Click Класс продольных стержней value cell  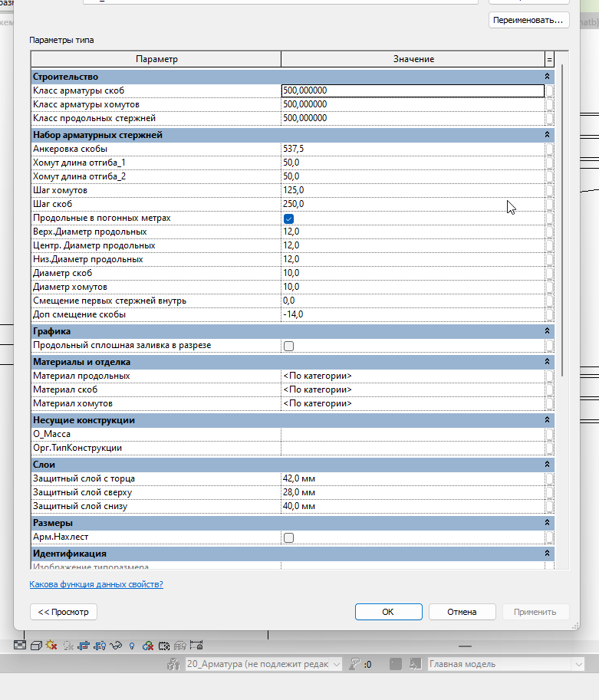tap(413, 118)
